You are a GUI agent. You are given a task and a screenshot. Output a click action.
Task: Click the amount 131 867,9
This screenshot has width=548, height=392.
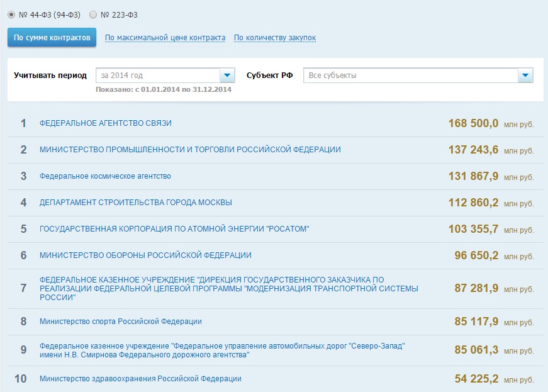point(474,176)
